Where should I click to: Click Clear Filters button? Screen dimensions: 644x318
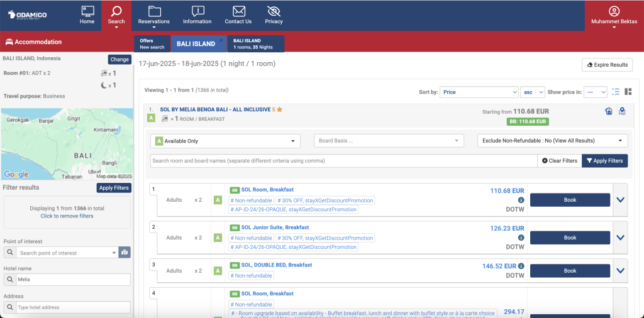(559, 161)
